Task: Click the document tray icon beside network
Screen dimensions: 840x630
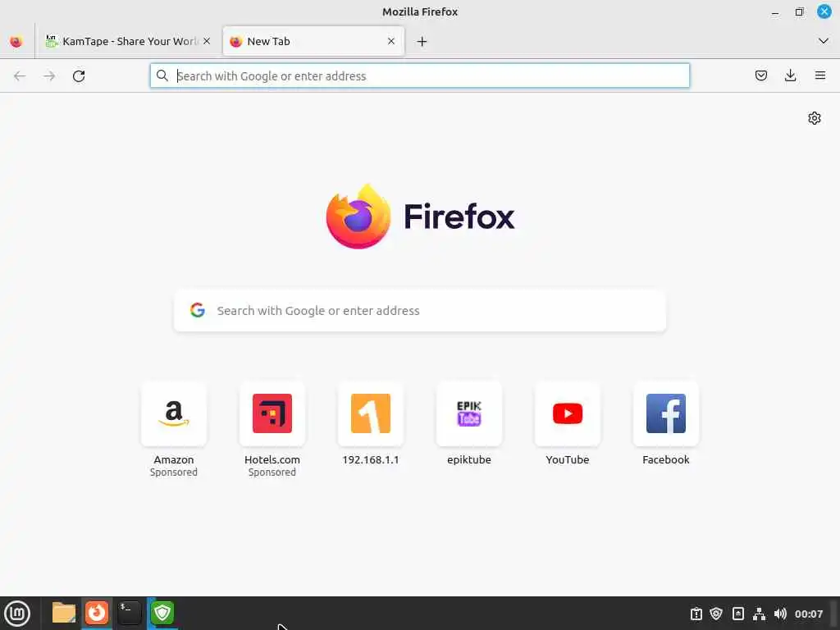Action: click(737, 614)
